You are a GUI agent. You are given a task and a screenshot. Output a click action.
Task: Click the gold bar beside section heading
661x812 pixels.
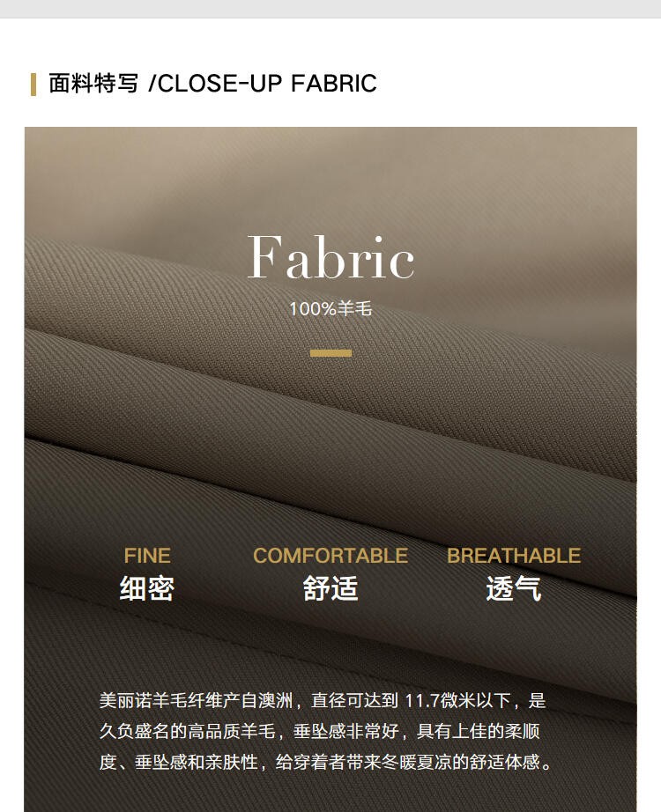[33, 85]
